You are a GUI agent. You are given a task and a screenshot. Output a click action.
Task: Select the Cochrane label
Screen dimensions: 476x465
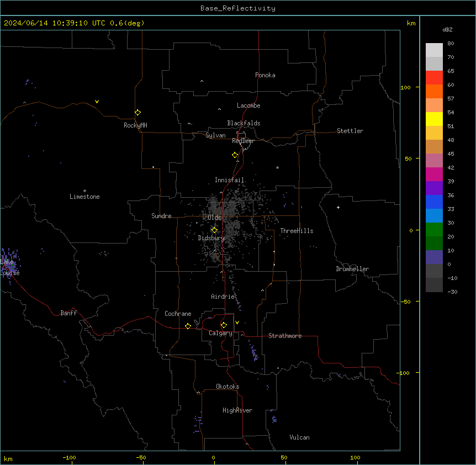point(178,314)
